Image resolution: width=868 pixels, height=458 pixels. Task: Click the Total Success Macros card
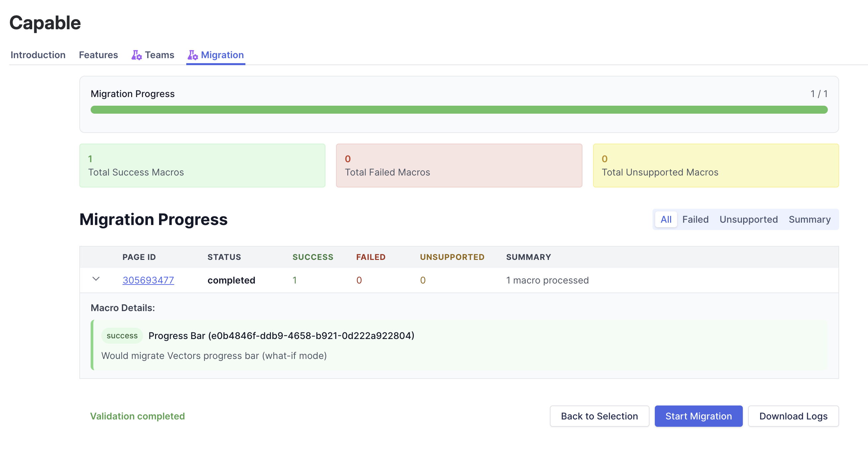pos(202,166)
